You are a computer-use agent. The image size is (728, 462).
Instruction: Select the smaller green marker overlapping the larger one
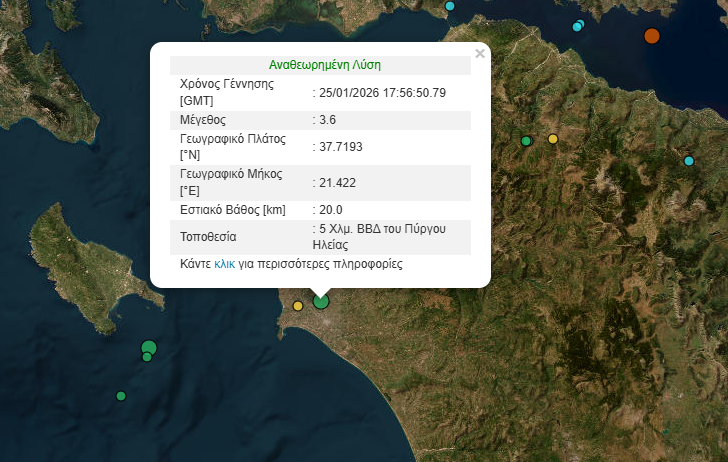[x=146, y=357]
